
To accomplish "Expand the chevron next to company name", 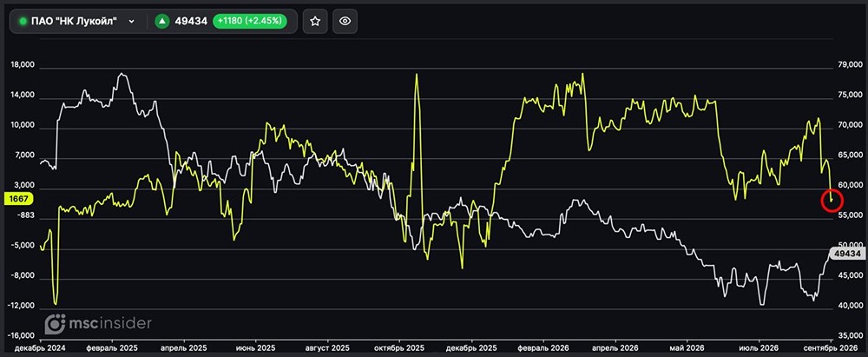I will click(x=131, y=21).
